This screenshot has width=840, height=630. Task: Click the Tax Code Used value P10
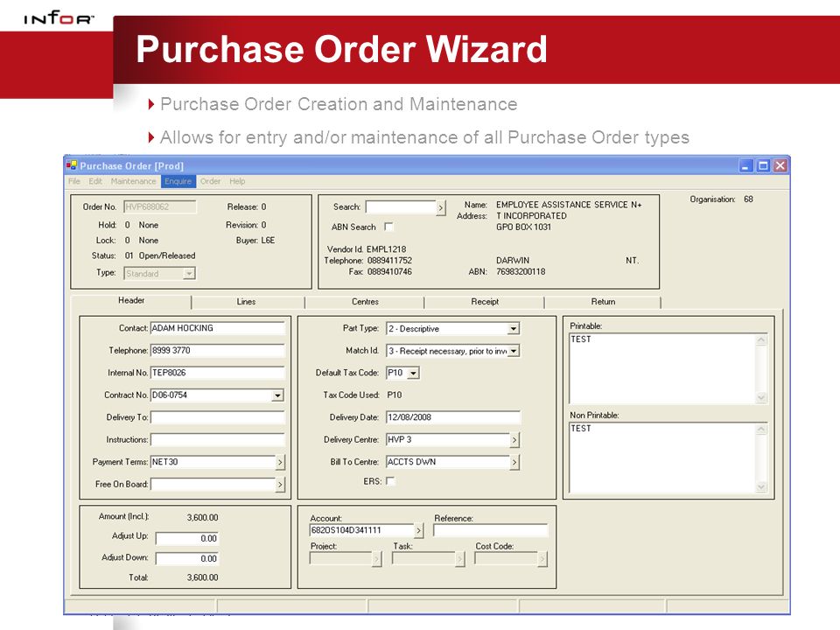(395, 395)
